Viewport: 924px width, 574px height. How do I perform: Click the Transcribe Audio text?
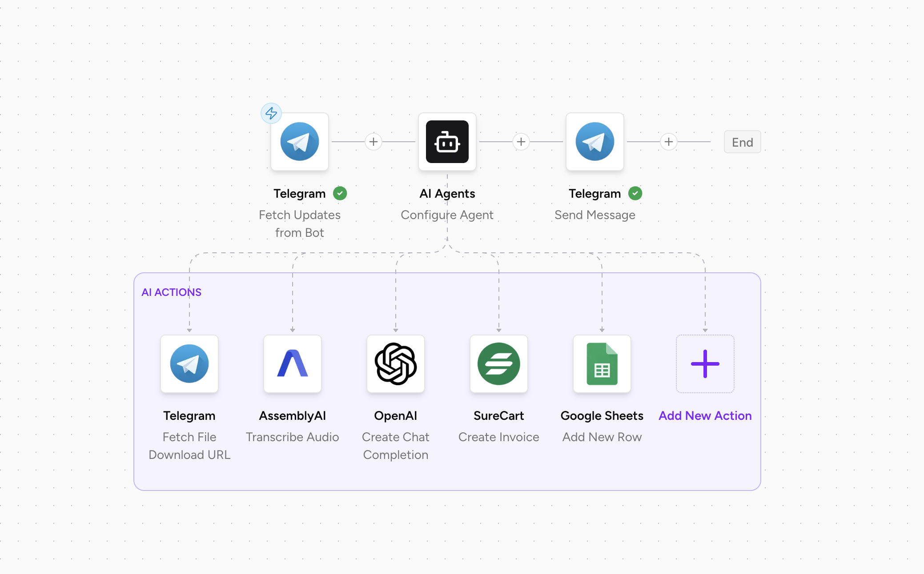point(293,437)
